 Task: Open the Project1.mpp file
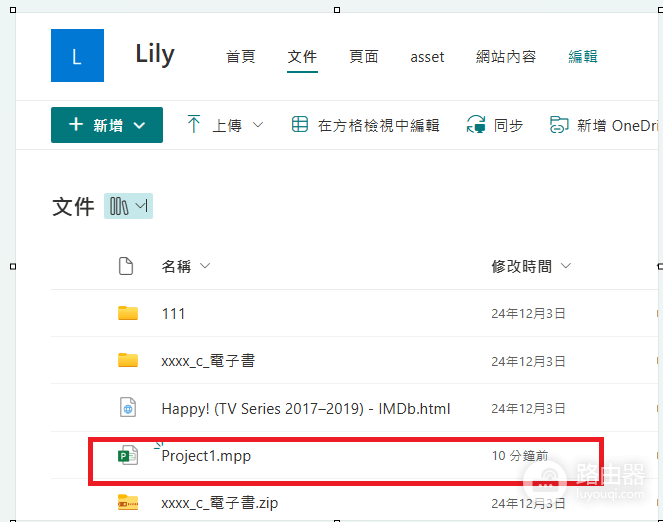click(x=206, y=456)
